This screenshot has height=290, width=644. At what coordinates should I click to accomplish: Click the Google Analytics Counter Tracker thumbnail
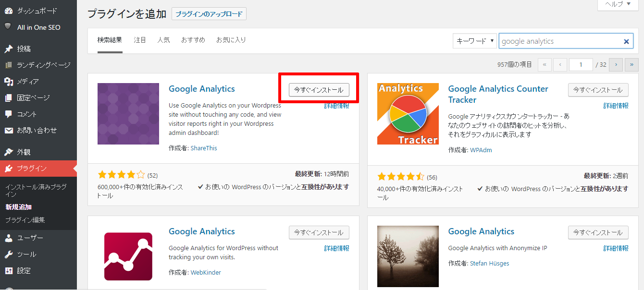(408, 114)
